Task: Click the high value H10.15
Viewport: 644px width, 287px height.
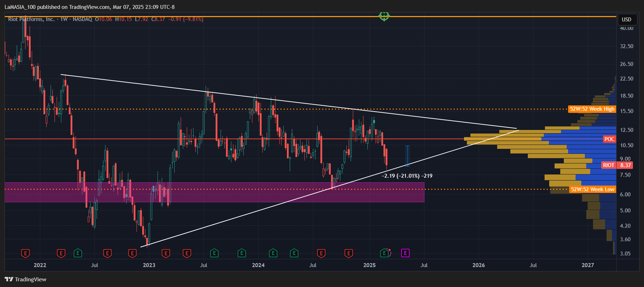Action: 124,19
